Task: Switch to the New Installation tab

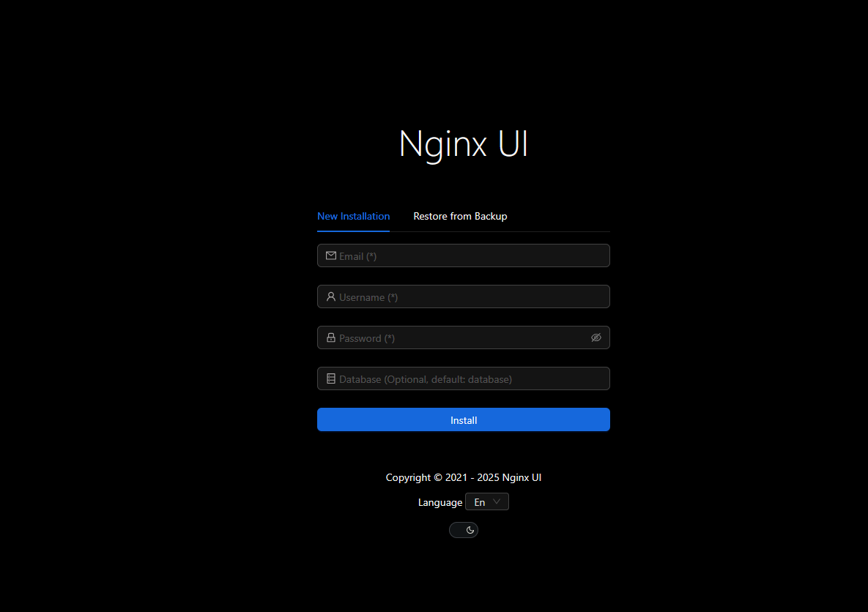Action: pyautogui.click(x=353, y=217)
